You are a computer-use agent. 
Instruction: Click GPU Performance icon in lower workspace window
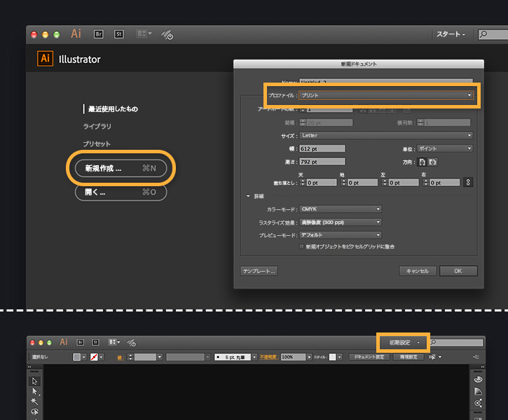pos(132,342)
